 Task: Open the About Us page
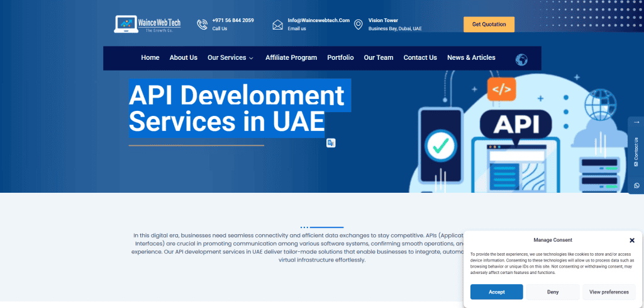pos(184,57)
